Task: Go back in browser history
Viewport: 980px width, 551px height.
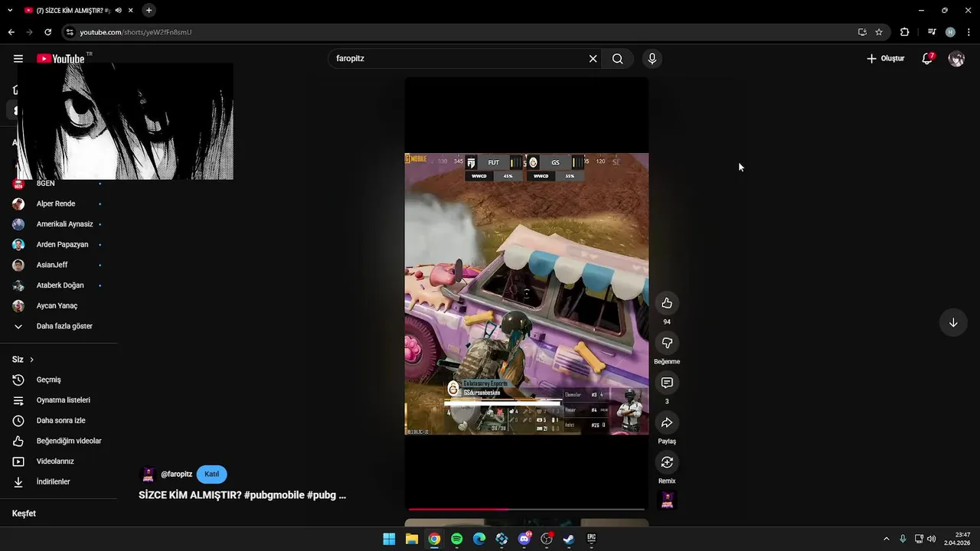Action: (x=11, y=32)
